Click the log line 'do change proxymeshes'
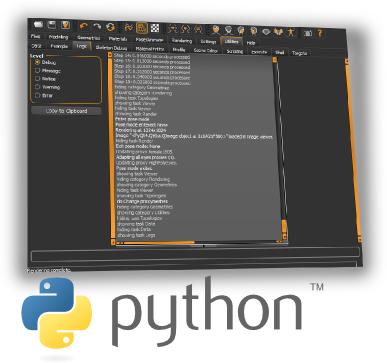387x363 pixels. 142,201
